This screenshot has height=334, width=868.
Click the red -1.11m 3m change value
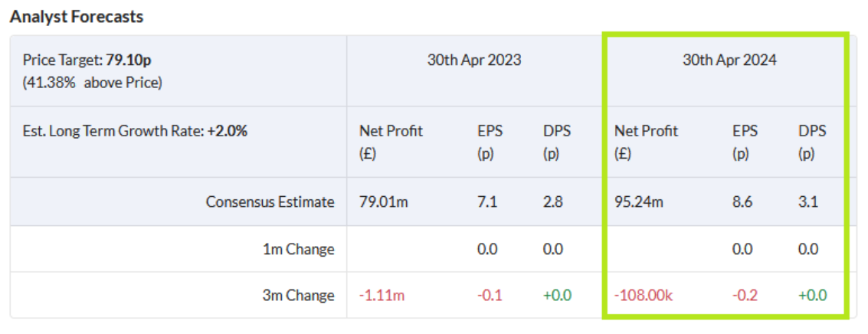(x=382, y=295)
